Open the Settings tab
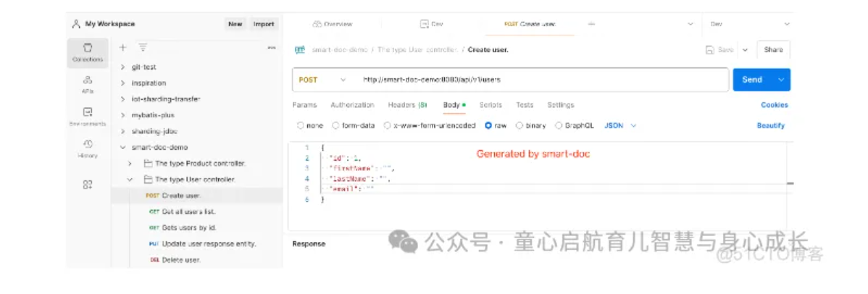The image size is (868, 294). [561, 105]
